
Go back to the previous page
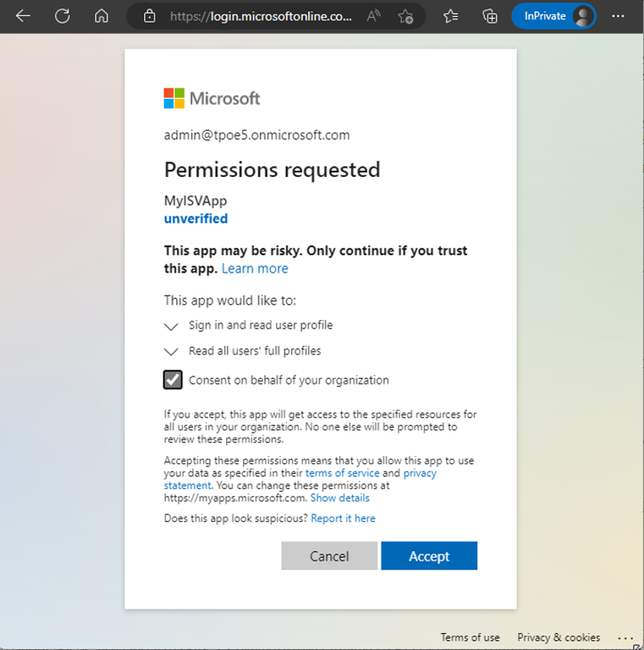pos(23,16)
